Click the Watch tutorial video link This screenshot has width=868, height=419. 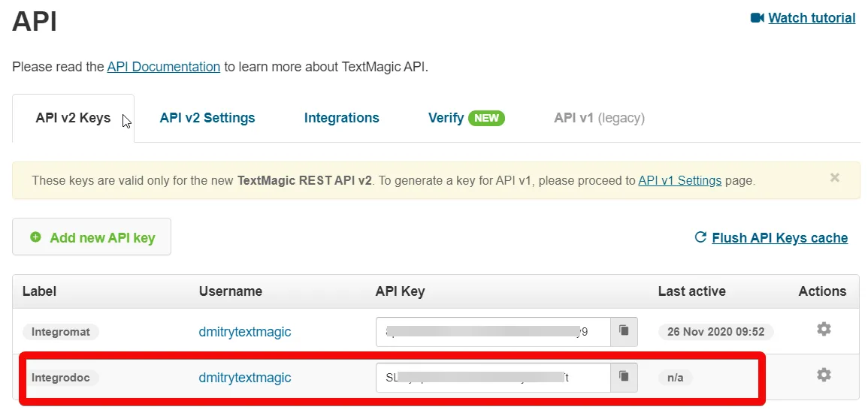pyautogui.click(x=811, y=18)
